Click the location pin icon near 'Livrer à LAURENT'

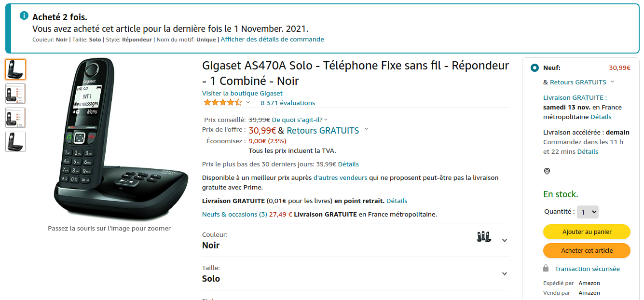point(547,171)
